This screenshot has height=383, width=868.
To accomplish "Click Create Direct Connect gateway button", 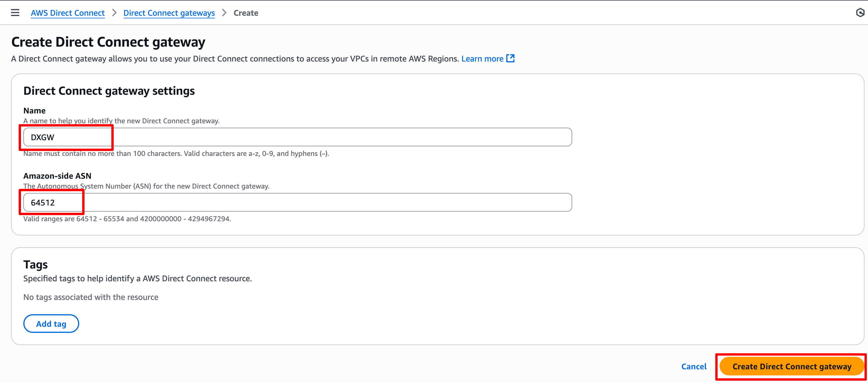I will pyautogui.click(x=792, y=366).
